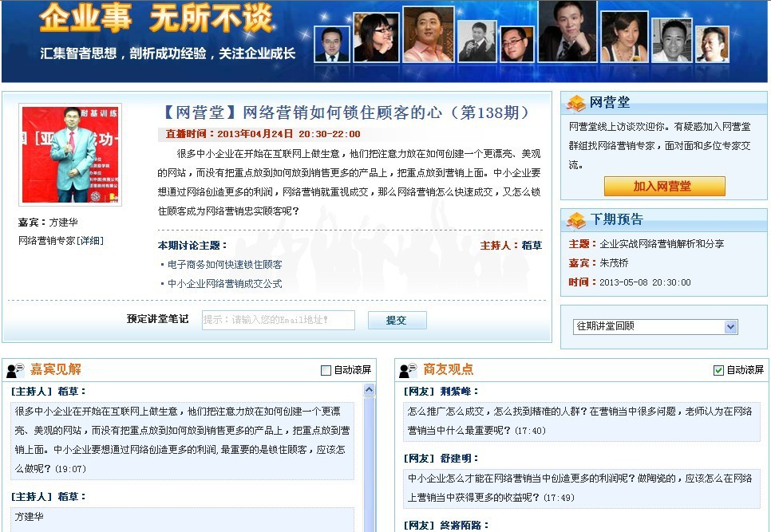Click the 往期讲堂回顾 dropdown arrow
The width and height of the screenshot is (771, 532).
tap(730, 326)
